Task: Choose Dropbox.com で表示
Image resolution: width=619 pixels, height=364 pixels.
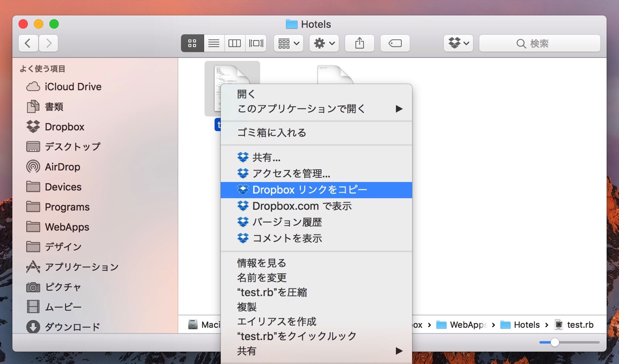Action: coord(316,206)
